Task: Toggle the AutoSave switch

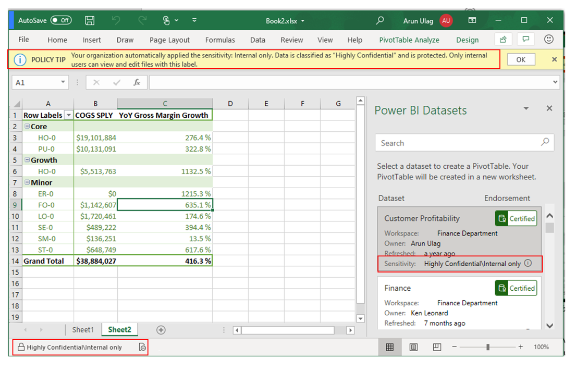Action: point(61,20)
